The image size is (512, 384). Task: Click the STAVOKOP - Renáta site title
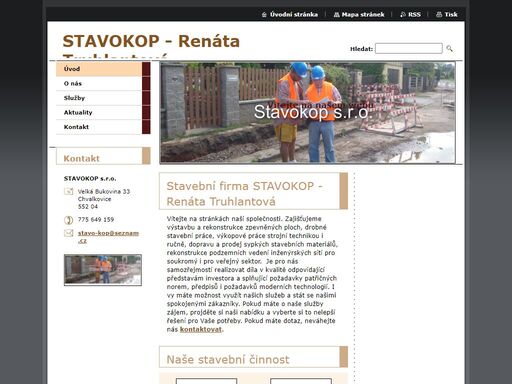click(x=151, y=42)
